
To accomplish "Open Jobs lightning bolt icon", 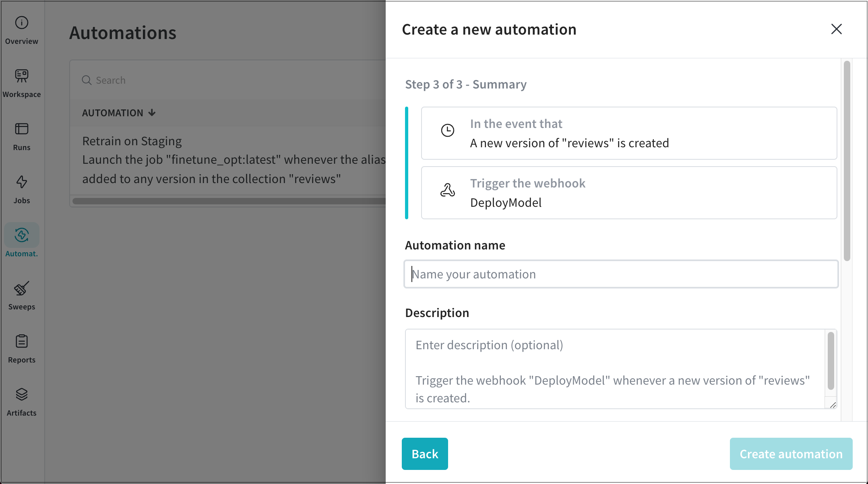I will coord(22,182).
